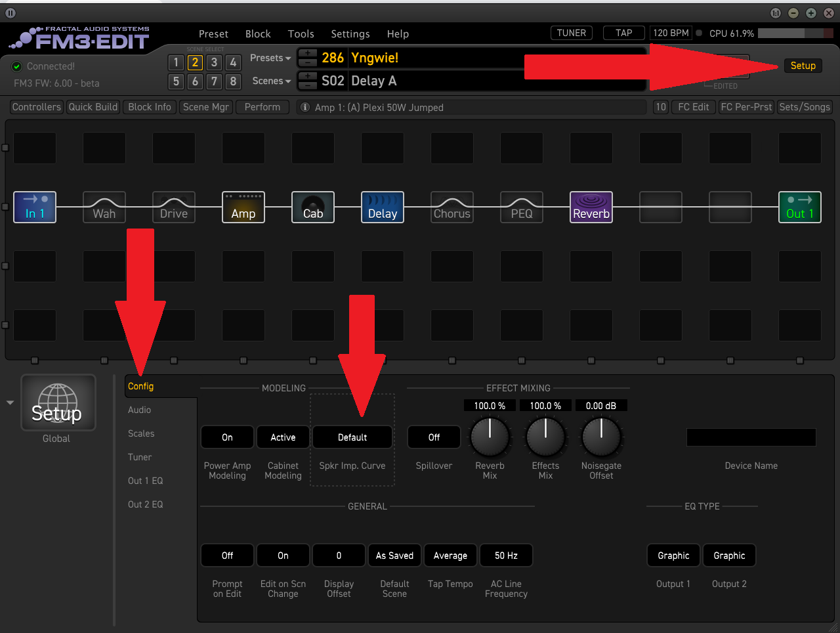Select scene 6
The image size is (840, 633).
195,81
